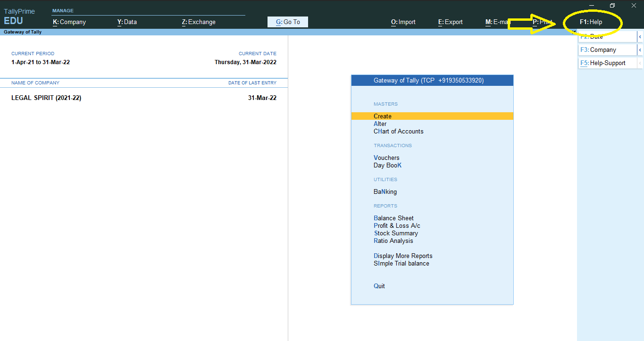Minimize the TallyPrime window
Image resolution: width=644 pixels, height=341 pixels.
coord(591,5)
